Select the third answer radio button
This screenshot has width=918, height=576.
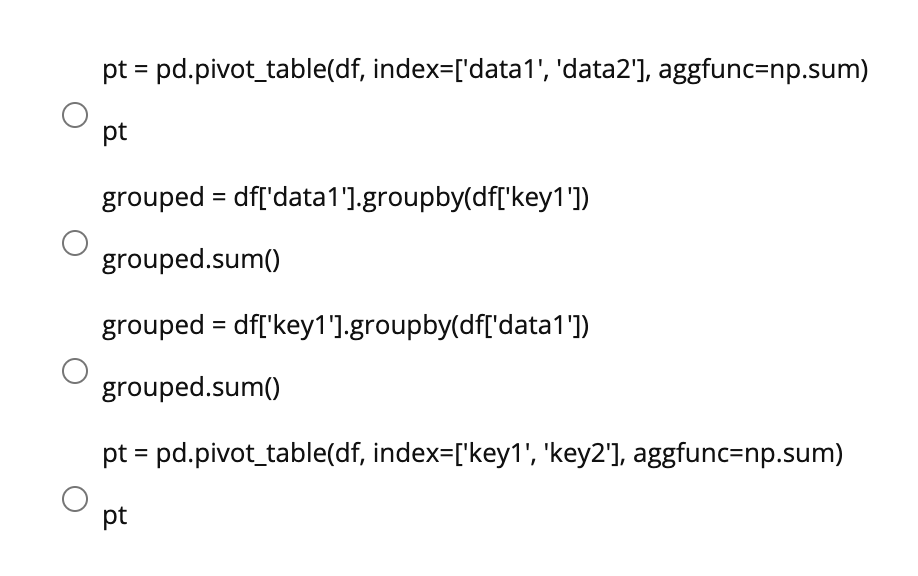click(x=75, y=373)
